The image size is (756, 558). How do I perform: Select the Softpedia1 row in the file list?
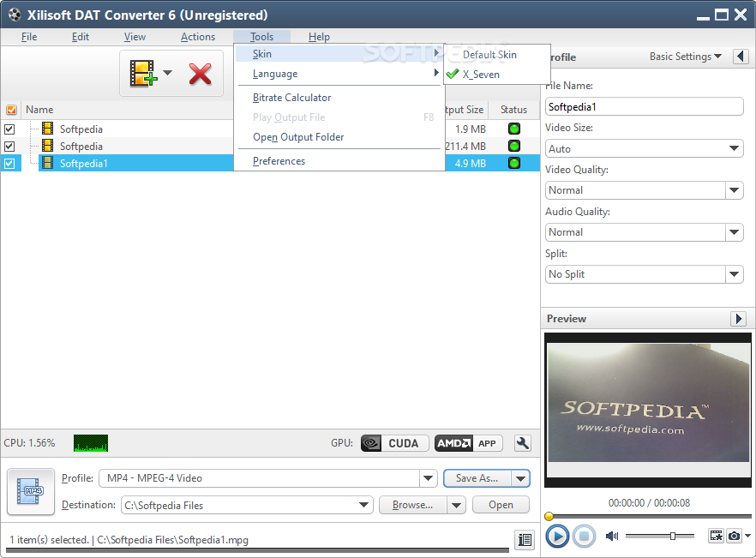(x=270, y=163)
